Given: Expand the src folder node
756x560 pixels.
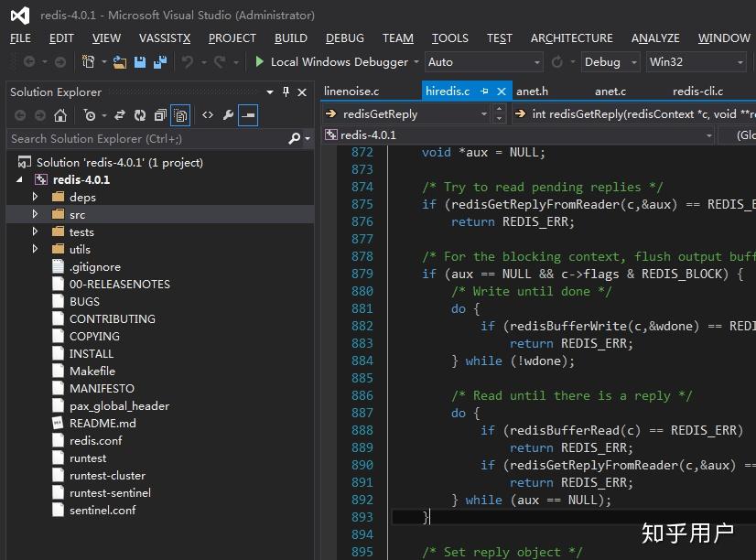Looking at the screenshot, I should (x=36, y=214).
